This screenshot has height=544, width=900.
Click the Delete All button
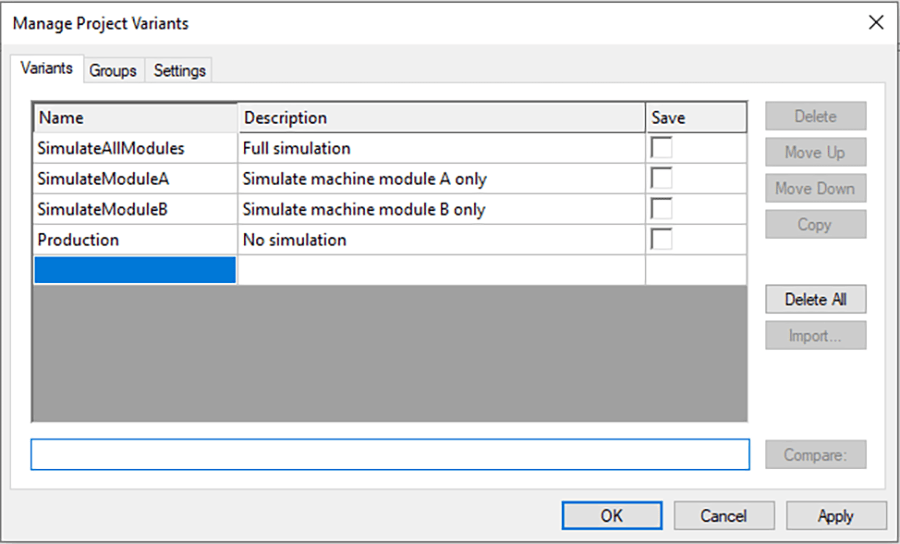[x=816, y=299]
